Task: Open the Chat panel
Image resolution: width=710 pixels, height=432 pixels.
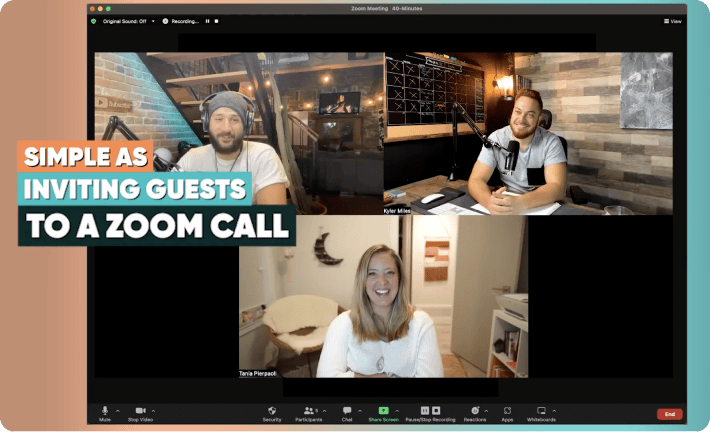Action: click(x=347, y=413)
